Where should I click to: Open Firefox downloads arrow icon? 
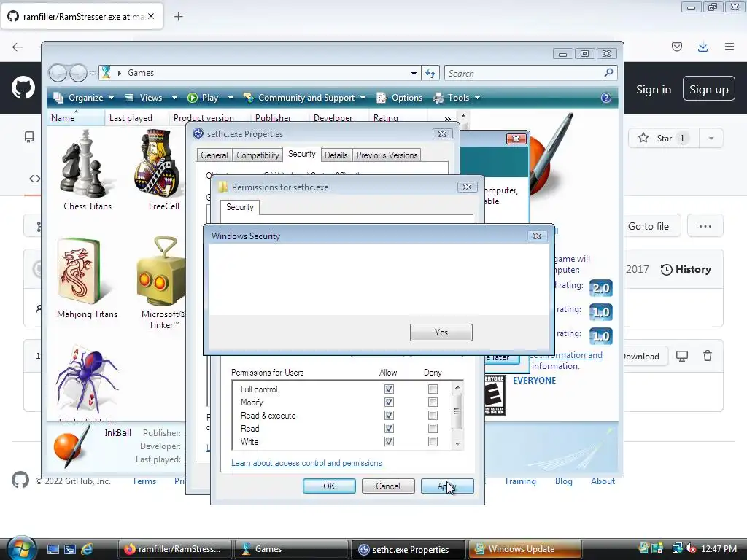pos(703,47)
